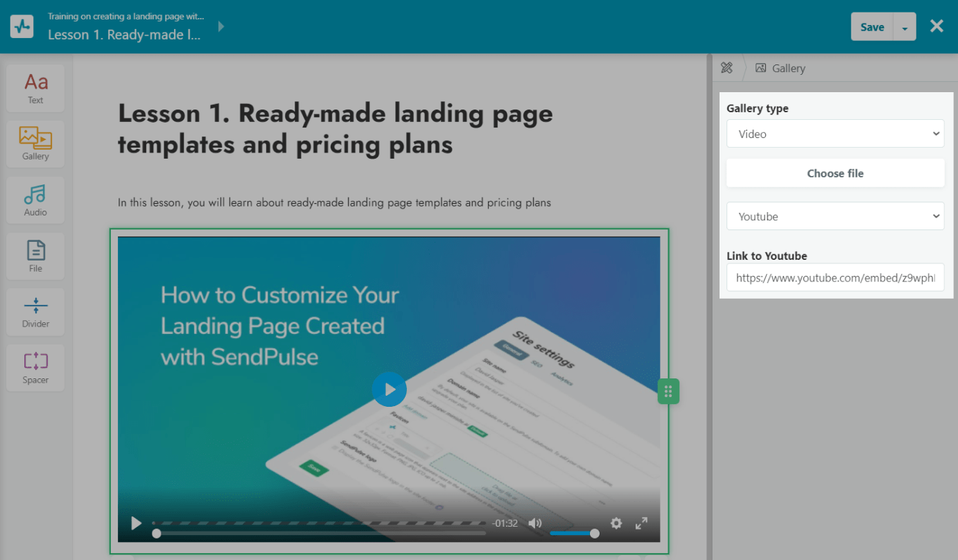
Task: Add a Gallery block from sidebar
Action: pos(35,144)
